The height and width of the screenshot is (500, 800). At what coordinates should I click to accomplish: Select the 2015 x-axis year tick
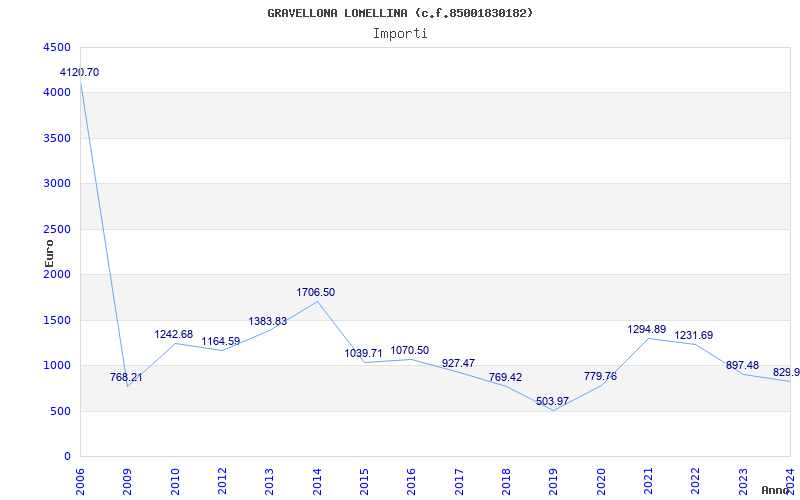364,481
